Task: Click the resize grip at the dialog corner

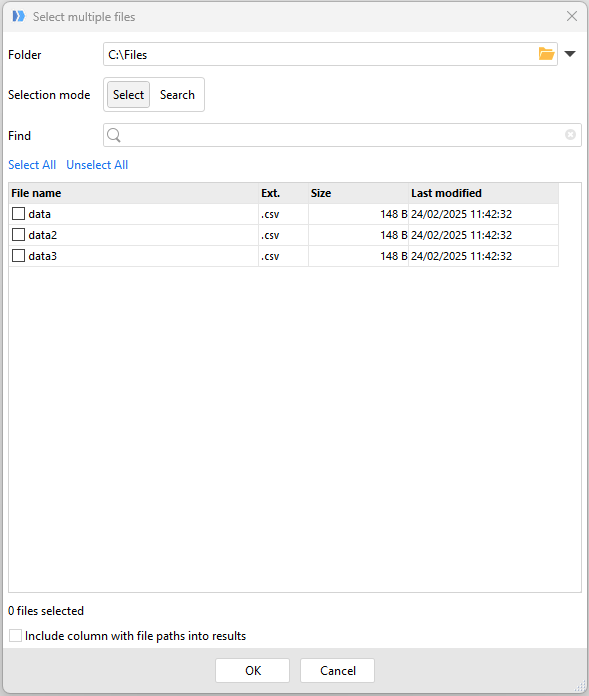Action: [x=580, y=686]
